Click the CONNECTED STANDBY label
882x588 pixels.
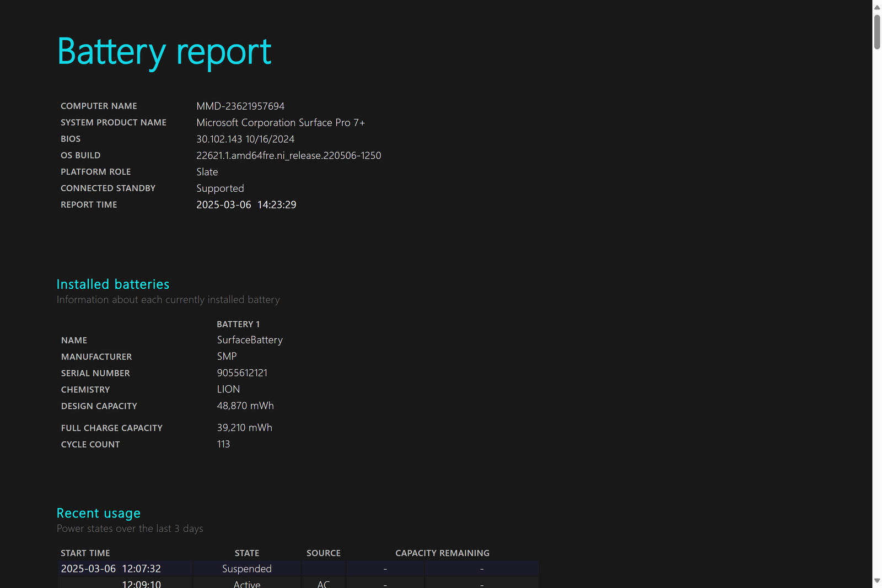pyautogui.click(x=108, y=188)
